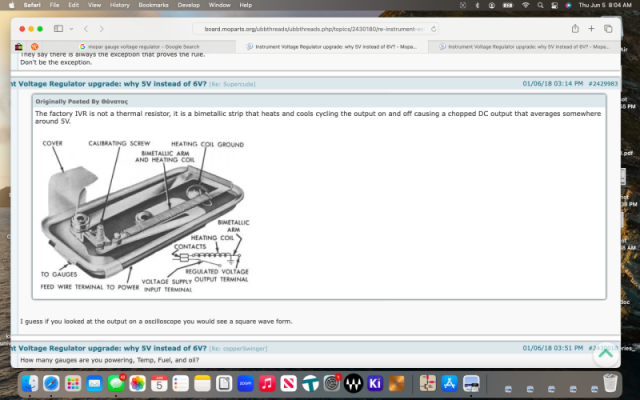Image resolution: width=640 pixels, height=400 pixels.
Task: Open Finder in the Dock
Action: 30,384
